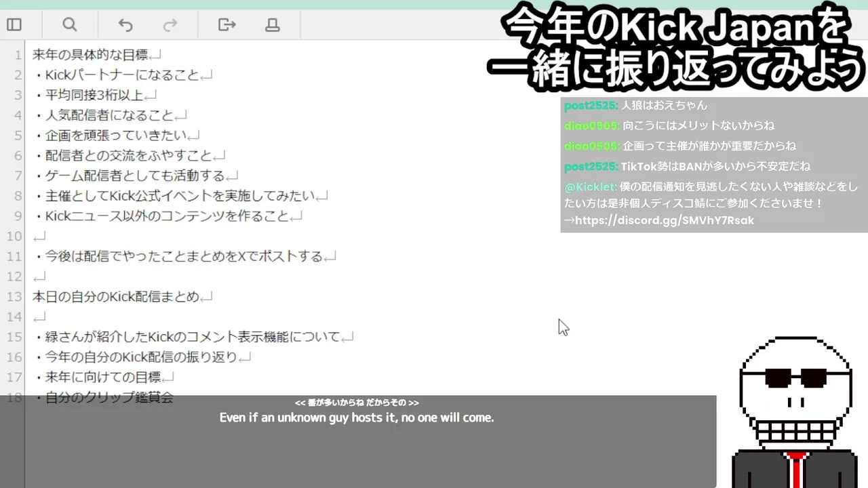Click the print icon in toolbar
The width and height of the screenshot is (868, 488).
(273, 25)
